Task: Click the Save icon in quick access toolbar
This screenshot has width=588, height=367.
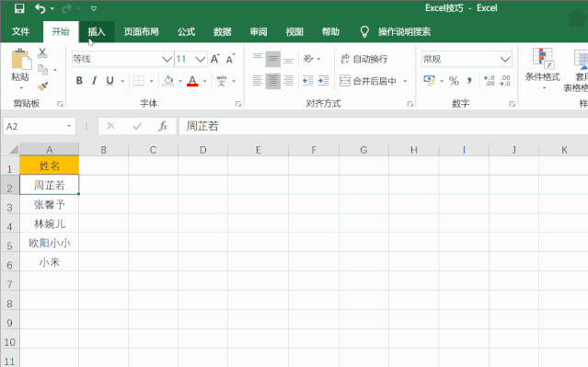Action: pos(19,8)
